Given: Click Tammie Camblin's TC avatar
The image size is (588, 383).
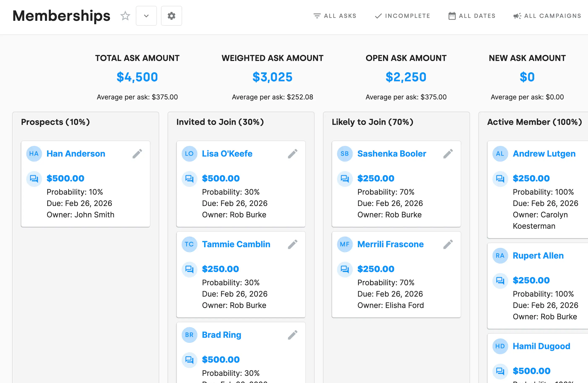Looking at the screenshot, I should tap(189, 244).
